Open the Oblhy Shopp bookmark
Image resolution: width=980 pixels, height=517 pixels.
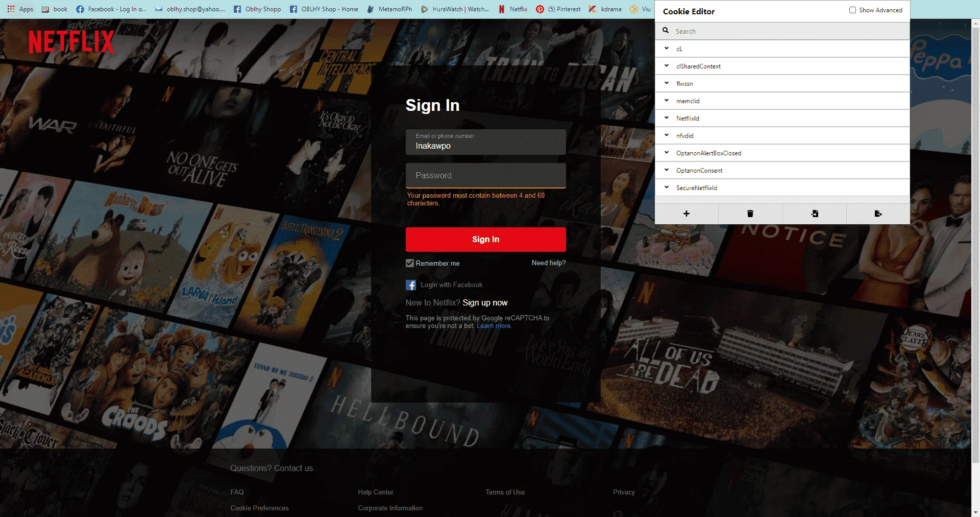click(x=257, y=9)
